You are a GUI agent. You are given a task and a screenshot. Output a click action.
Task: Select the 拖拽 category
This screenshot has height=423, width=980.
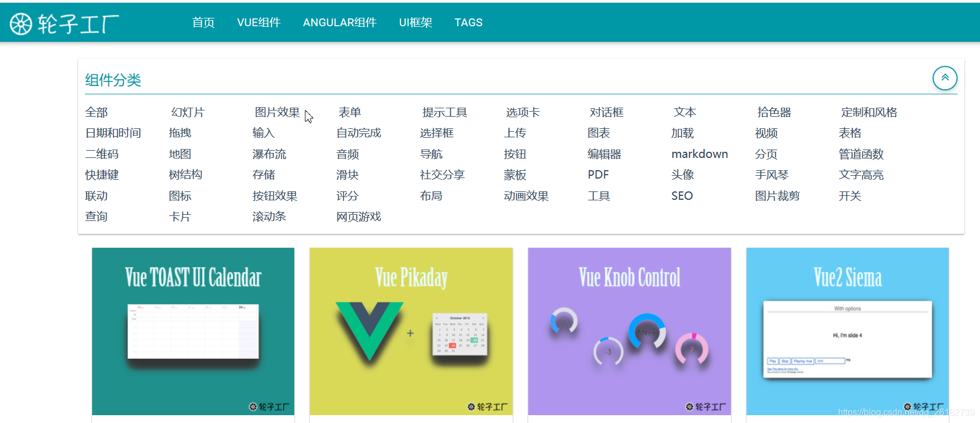[x=180, y=133]
